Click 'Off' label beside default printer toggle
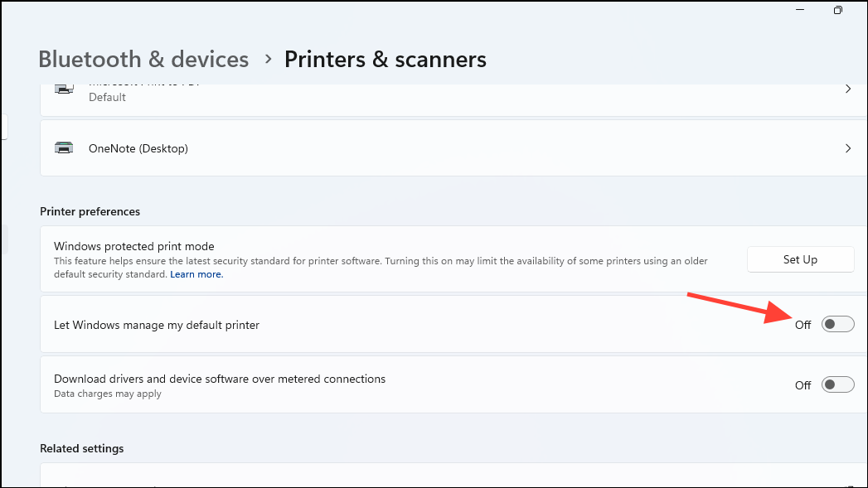Screen dimensions: 868x488 pos(803,325)
